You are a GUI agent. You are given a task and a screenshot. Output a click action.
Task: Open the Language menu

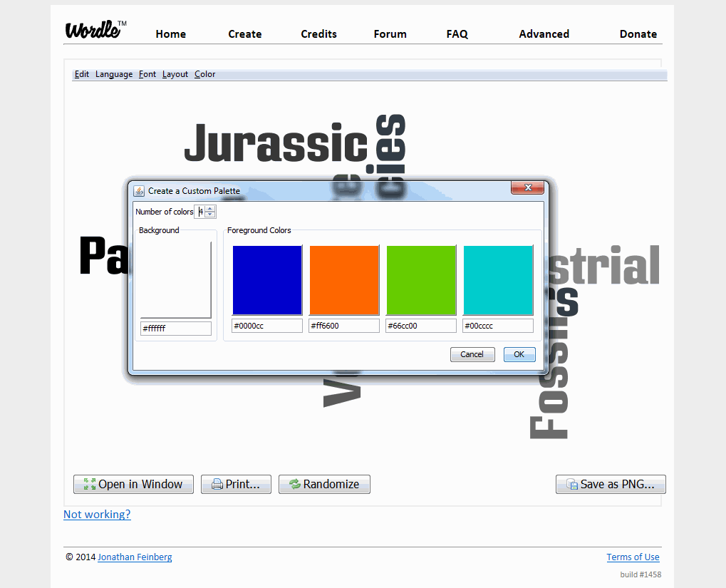(114, 74)
